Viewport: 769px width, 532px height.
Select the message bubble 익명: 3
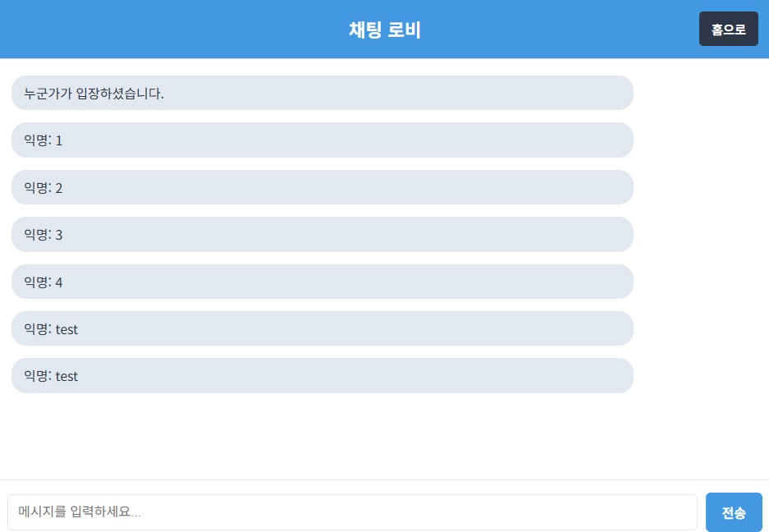point(323,235)
